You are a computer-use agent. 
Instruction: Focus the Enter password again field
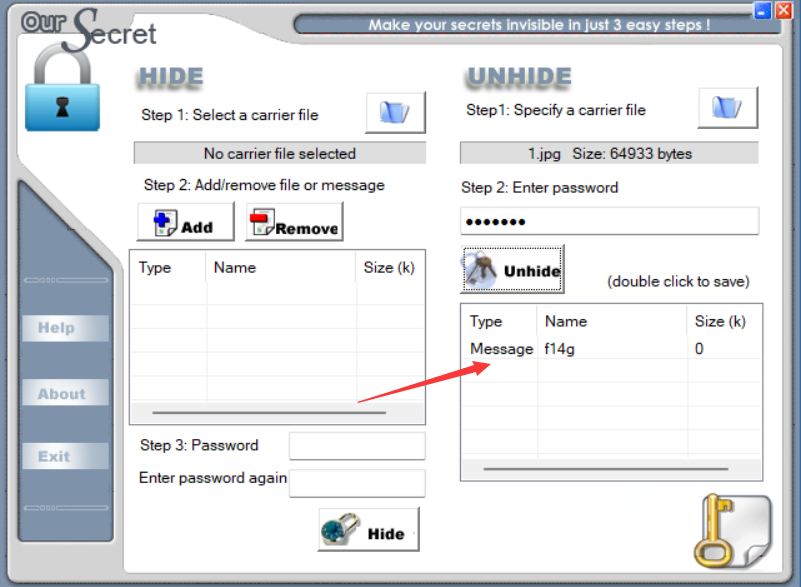[357, 483]
